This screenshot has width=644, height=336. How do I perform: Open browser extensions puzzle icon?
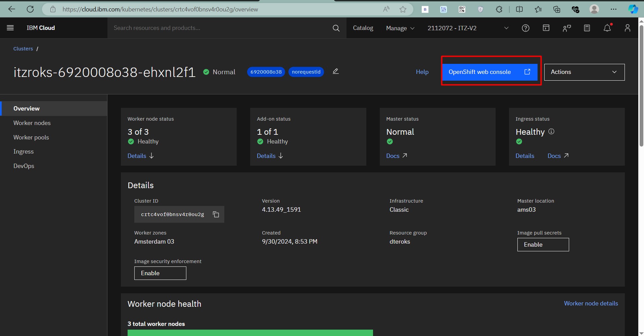(x=499, y=9)
